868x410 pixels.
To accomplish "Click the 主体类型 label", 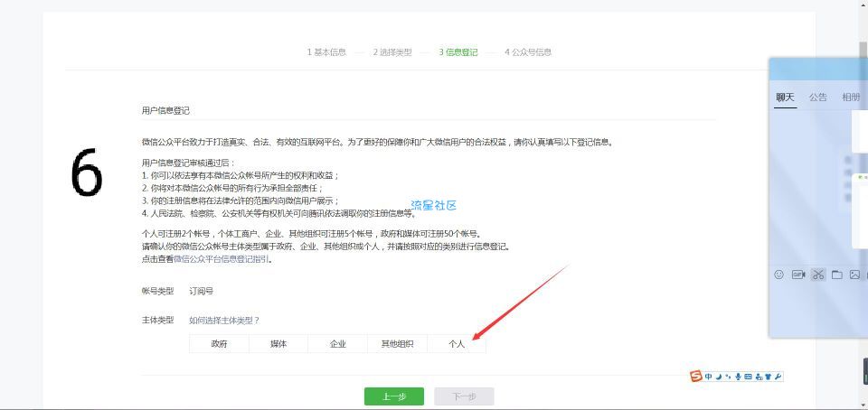I will pyautogui.click(x=157, y=320).
